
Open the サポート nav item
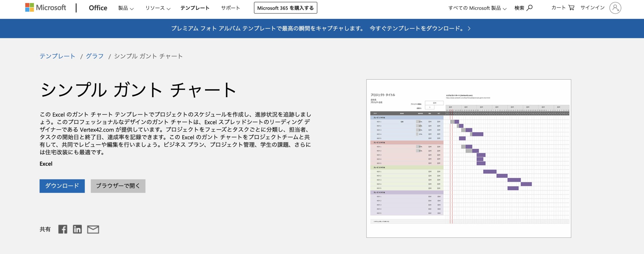click(230, 8)
